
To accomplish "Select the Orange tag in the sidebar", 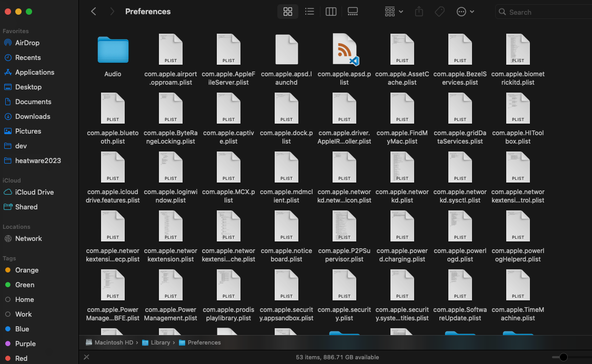I will point(26,270).
